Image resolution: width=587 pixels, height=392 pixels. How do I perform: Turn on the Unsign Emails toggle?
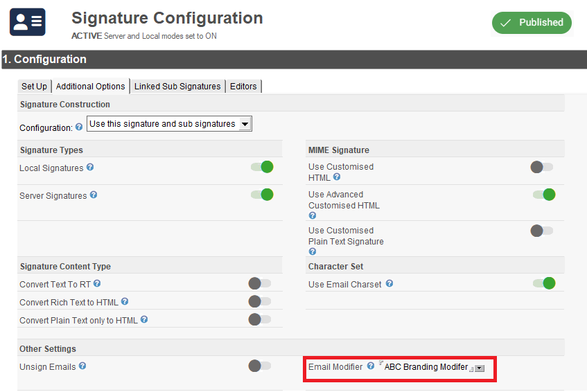260,366
